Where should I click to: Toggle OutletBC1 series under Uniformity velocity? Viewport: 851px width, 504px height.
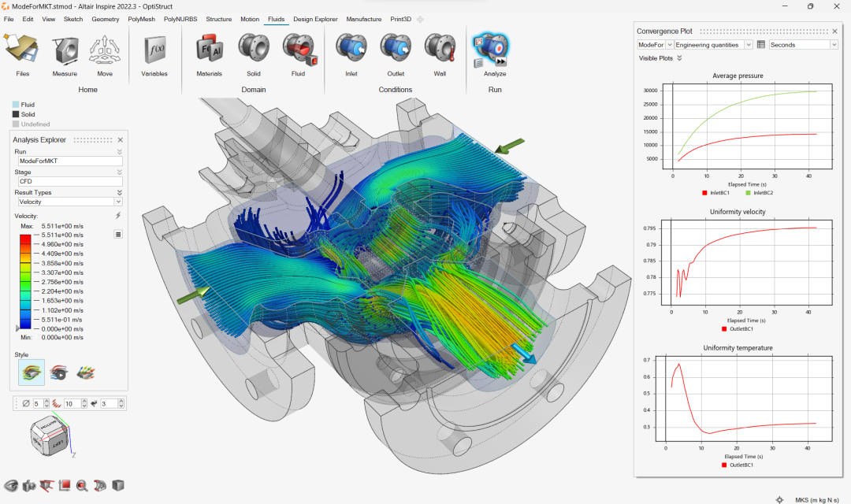[x=738, y=328]
